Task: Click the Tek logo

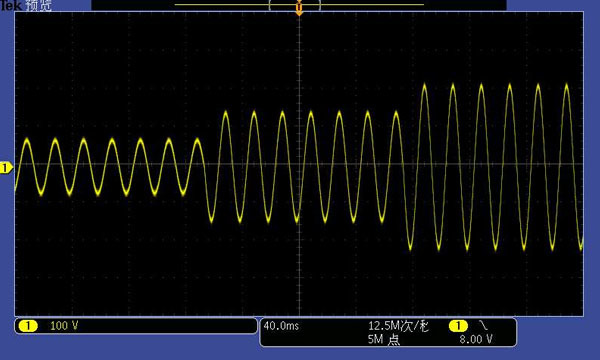Action: tap(11, 5)
